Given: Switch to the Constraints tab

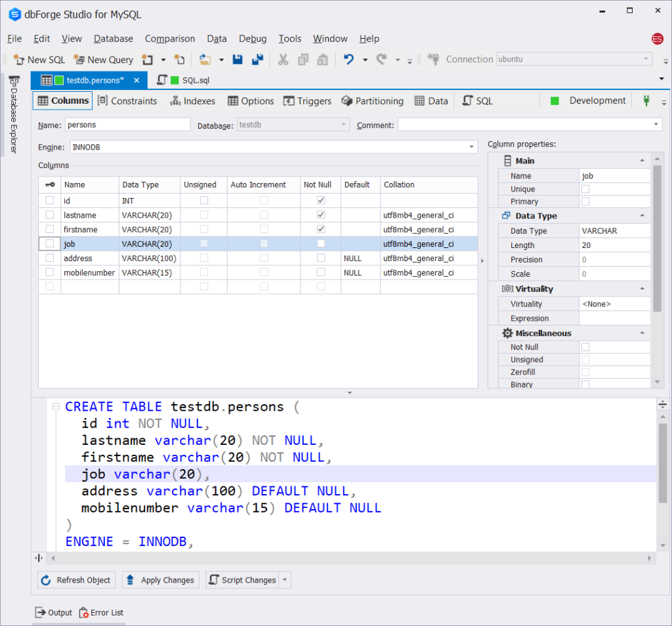Looking at the screenshot, I should point(127,101).
